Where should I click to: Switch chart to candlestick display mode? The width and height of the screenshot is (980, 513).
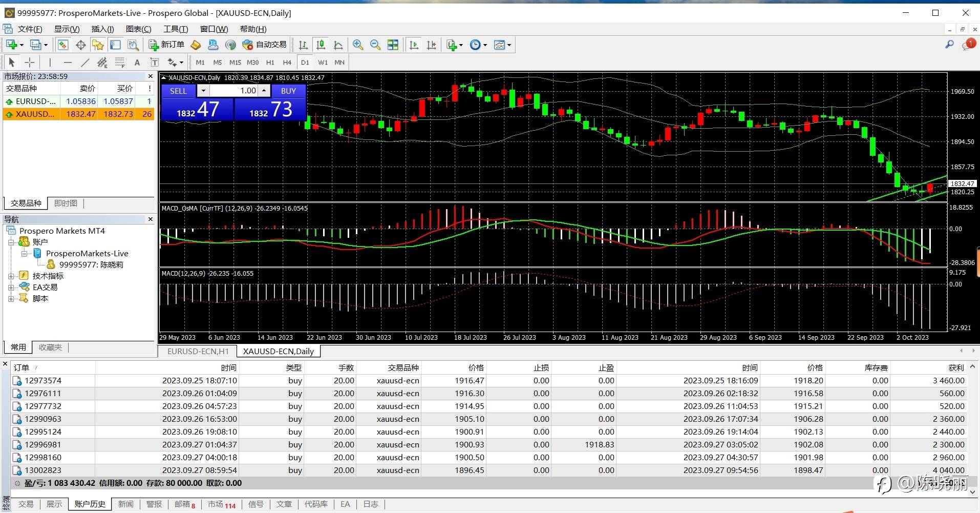(321, 45)
